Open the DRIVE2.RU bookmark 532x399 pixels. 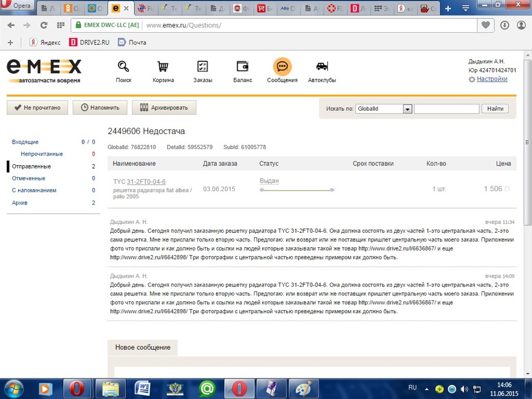[90, 43]
